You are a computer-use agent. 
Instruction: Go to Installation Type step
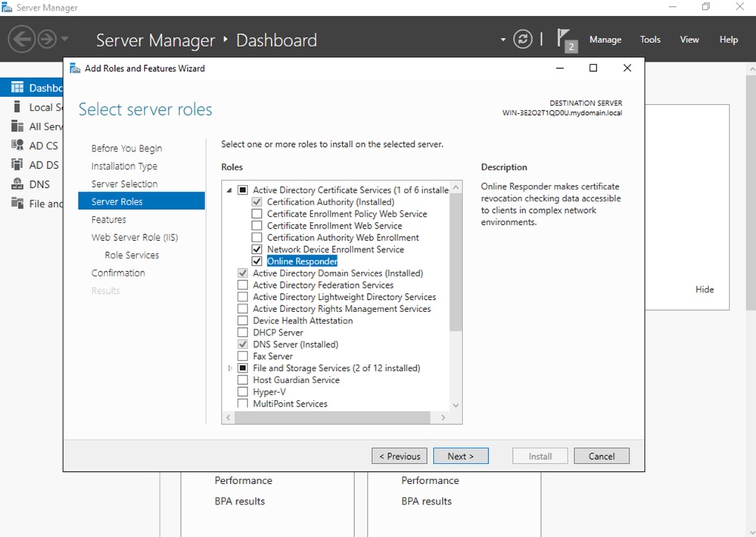tap(124, 166)
